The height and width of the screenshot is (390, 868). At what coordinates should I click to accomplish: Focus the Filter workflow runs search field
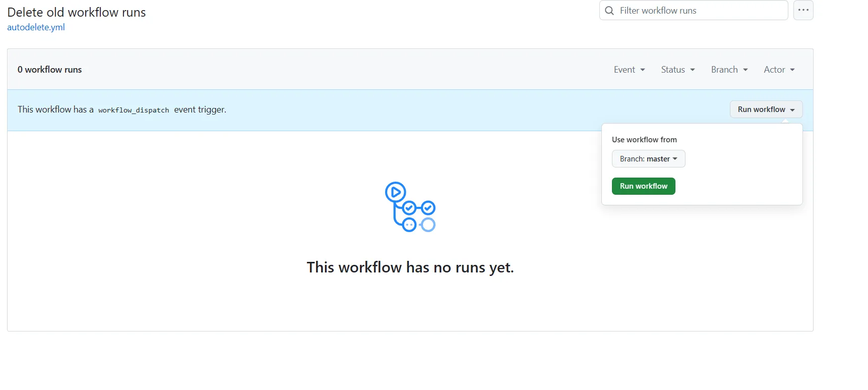click(x=701, y=11)
